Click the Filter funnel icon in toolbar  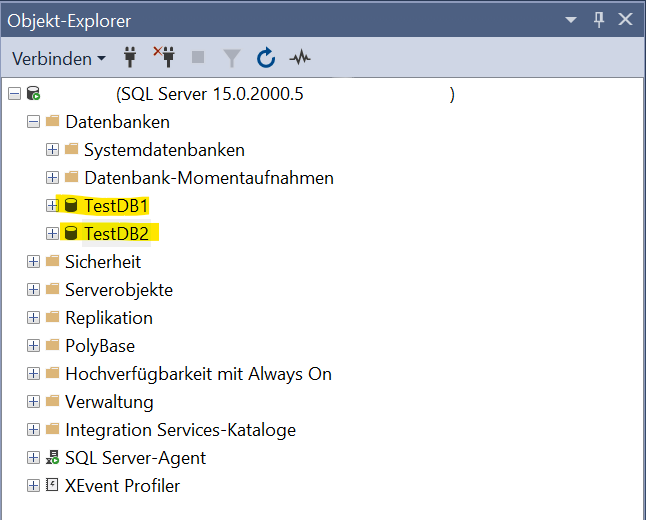[x=232, y=58]
